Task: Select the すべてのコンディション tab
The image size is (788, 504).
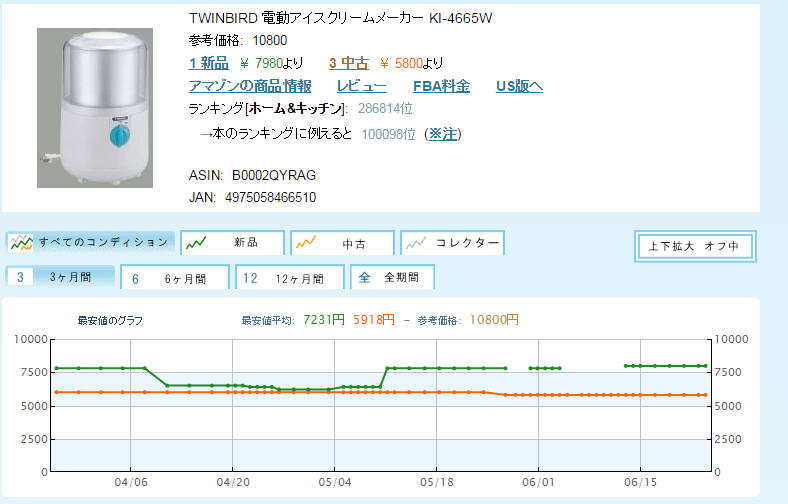Action: 90,242
